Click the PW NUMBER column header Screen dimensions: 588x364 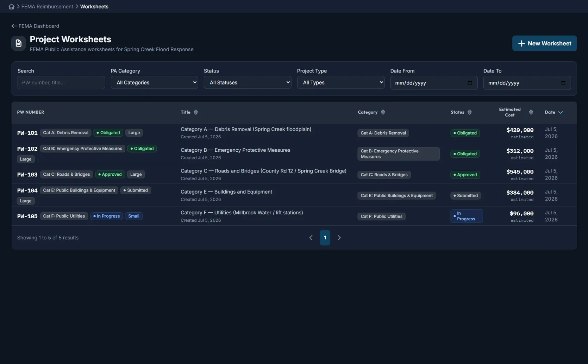point(31,112)
